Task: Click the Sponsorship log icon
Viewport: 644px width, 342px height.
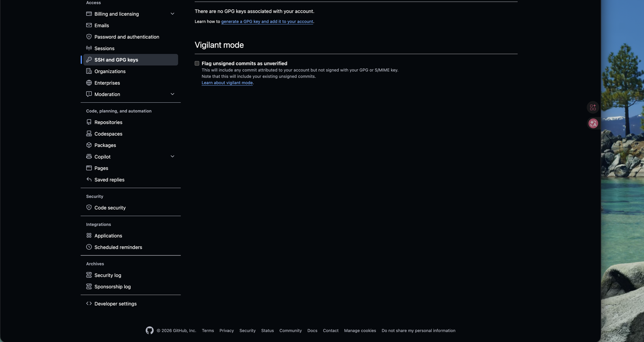Action: coord(89,286)
